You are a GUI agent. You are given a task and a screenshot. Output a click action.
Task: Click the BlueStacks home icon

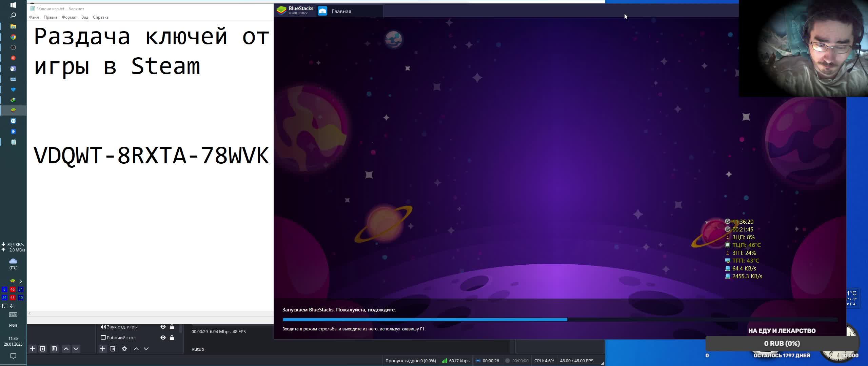tap(322, 11)
